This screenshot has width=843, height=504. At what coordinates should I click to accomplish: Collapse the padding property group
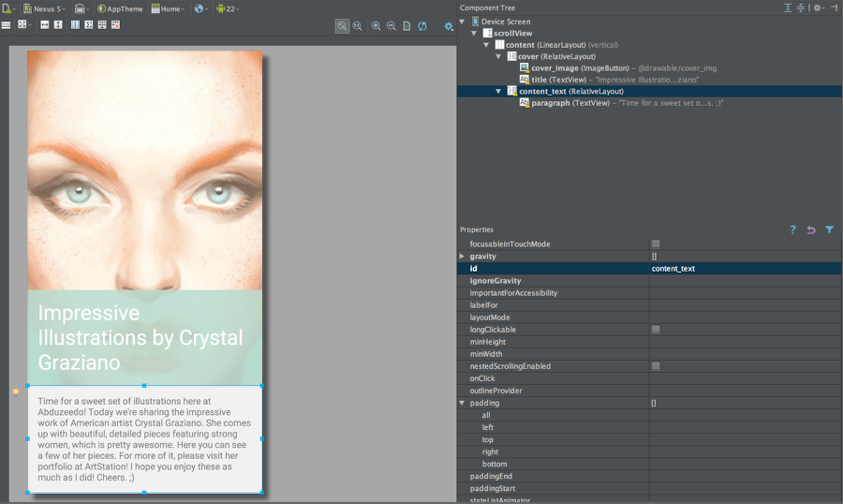click(462, 403)
